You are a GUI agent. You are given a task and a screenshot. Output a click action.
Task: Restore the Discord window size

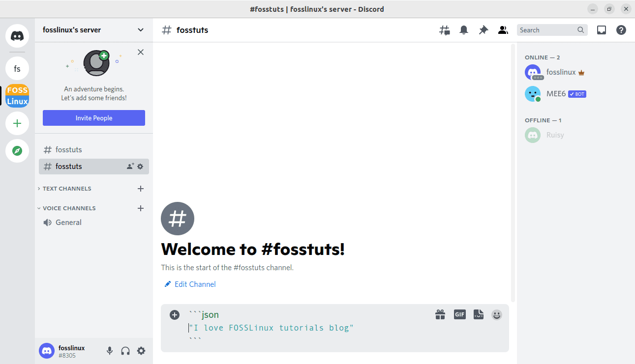point(609,9)
